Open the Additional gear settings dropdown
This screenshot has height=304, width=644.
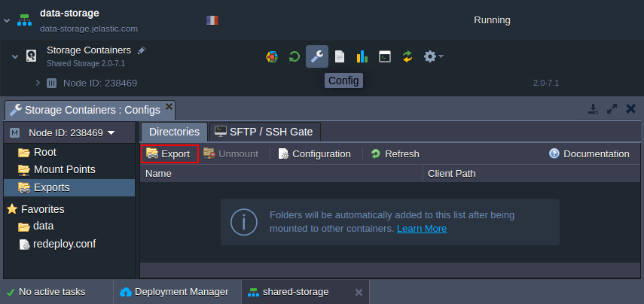click(433, 56)
